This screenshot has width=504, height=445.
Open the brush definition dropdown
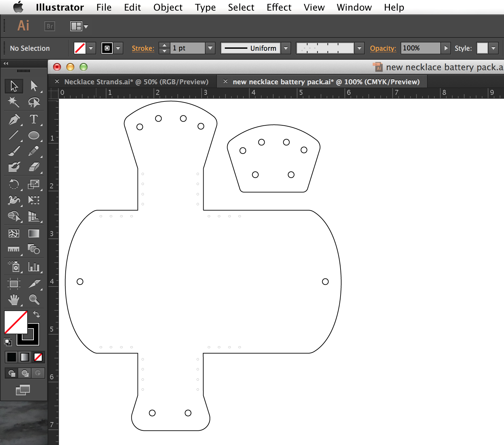(359, 48)
